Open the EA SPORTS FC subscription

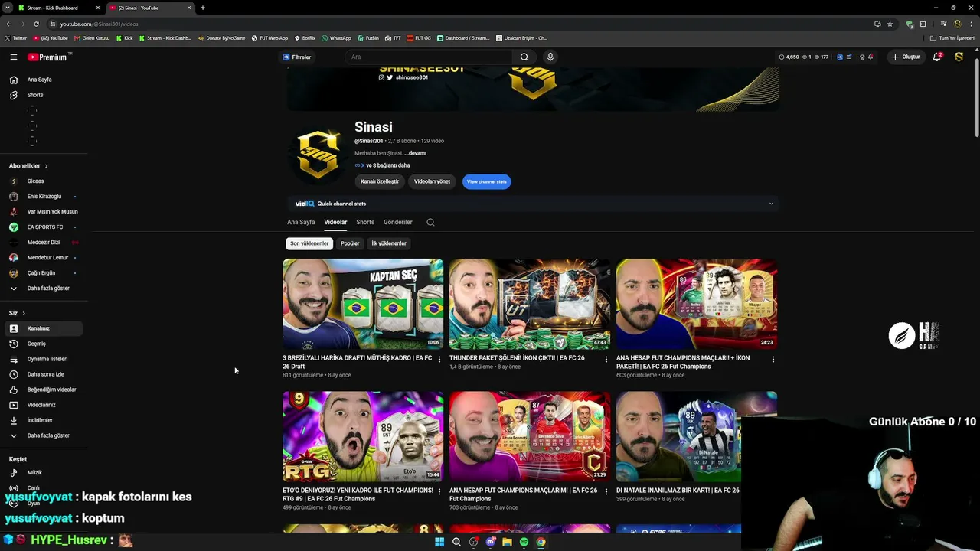click(44, 227)
